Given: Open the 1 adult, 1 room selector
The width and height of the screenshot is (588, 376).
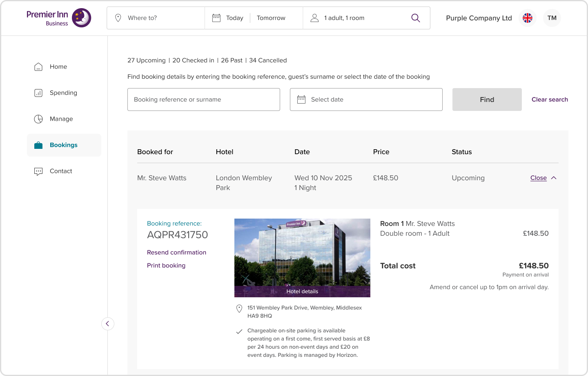Looking at the screenshot, I should tap(344, 18).
